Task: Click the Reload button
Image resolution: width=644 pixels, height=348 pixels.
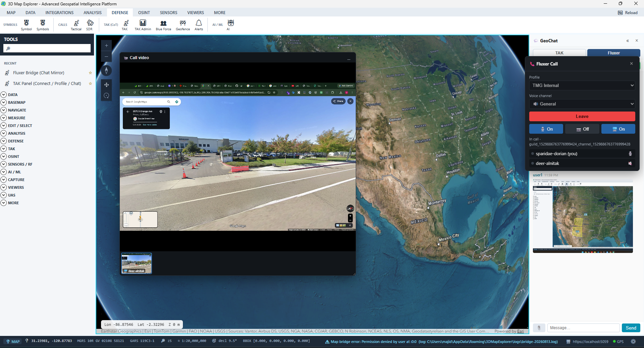Action: 628,13
